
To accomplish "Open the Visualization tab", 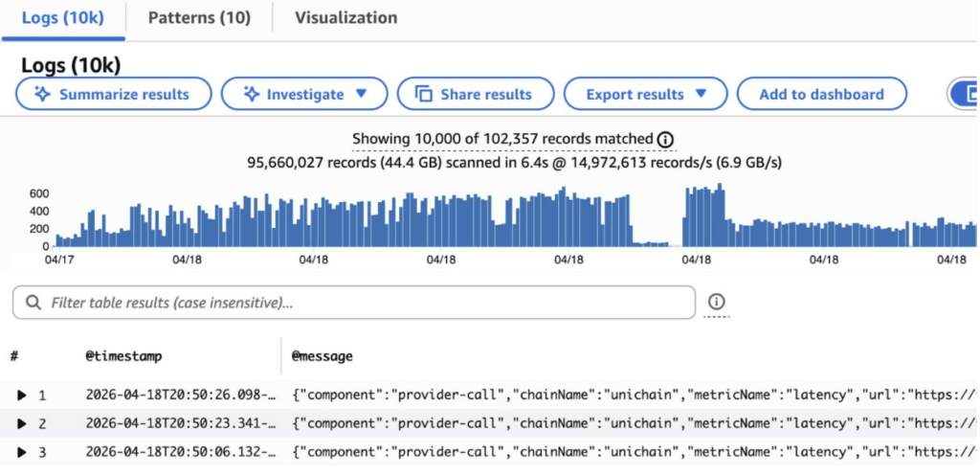I will click(x=345, y=17).
